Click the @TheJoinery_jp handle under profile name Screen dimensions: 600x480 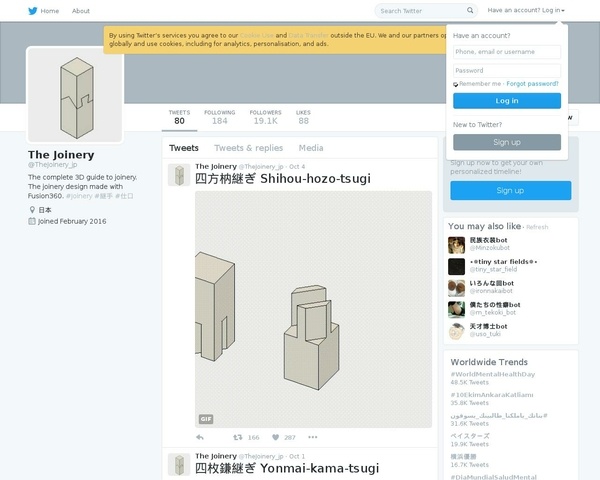click(x=52, y=165)
